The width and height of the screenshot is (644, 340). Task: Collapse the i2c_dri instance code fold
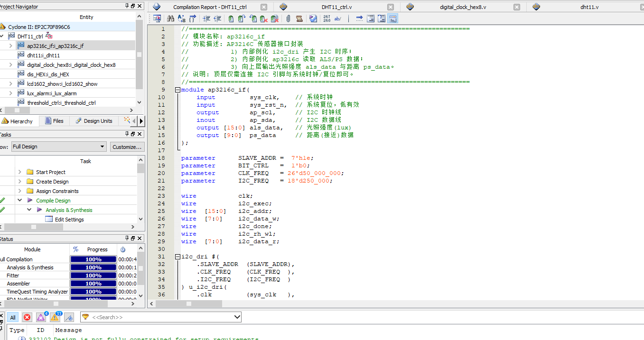click(177, 257)
